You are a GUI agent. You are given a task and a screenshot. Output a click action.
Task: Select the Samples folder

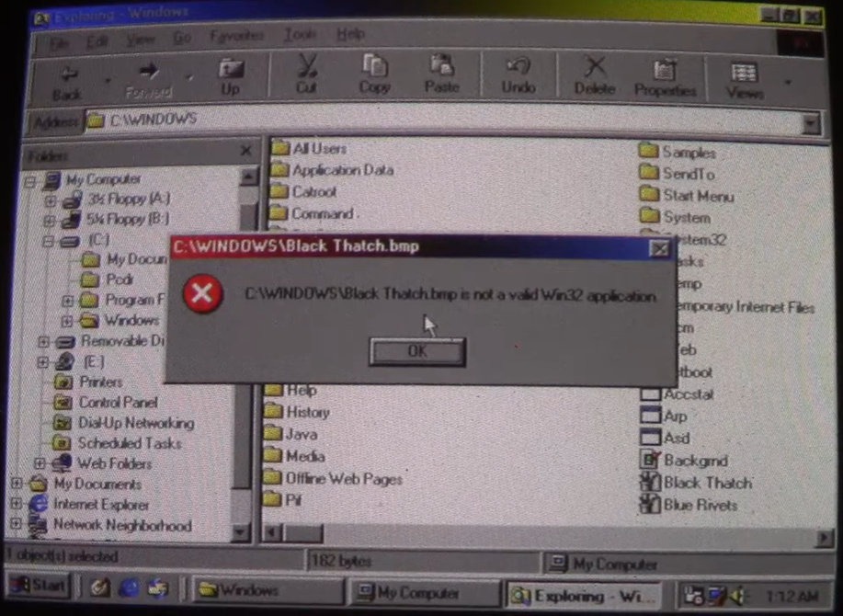689,153
